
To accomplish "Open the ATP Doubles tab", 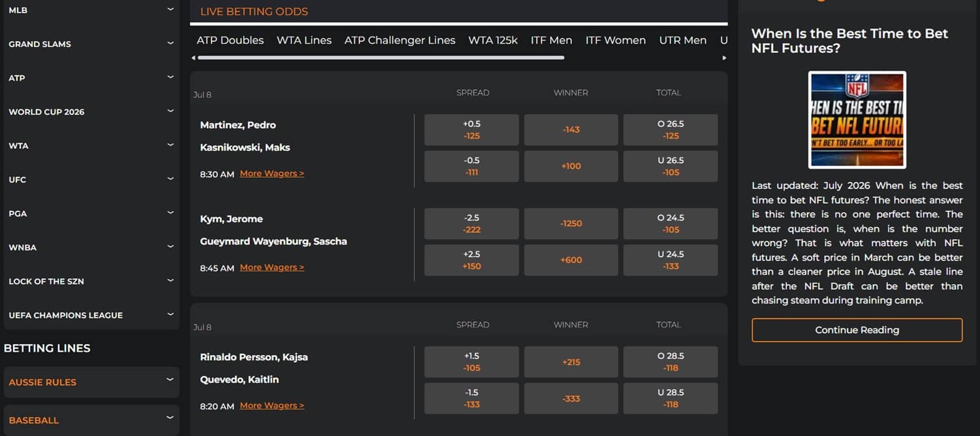I will 230,40.
